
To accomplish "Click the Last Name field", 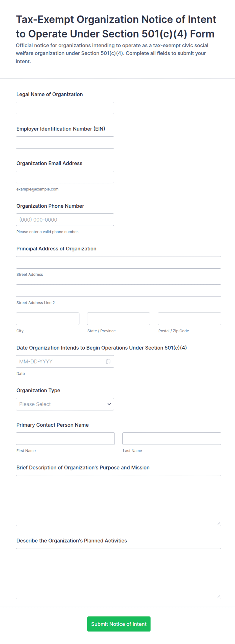I will coord(172,439).
